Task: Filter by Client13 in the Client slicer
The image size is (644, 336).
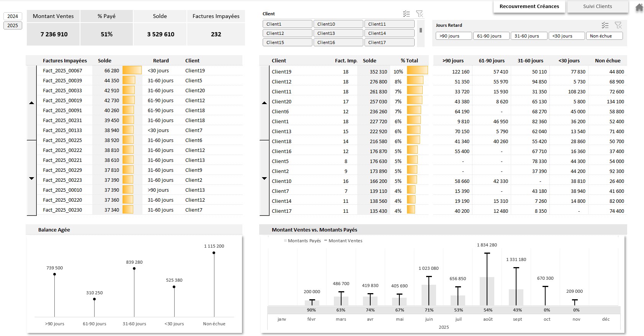Action: click(338, 33)
